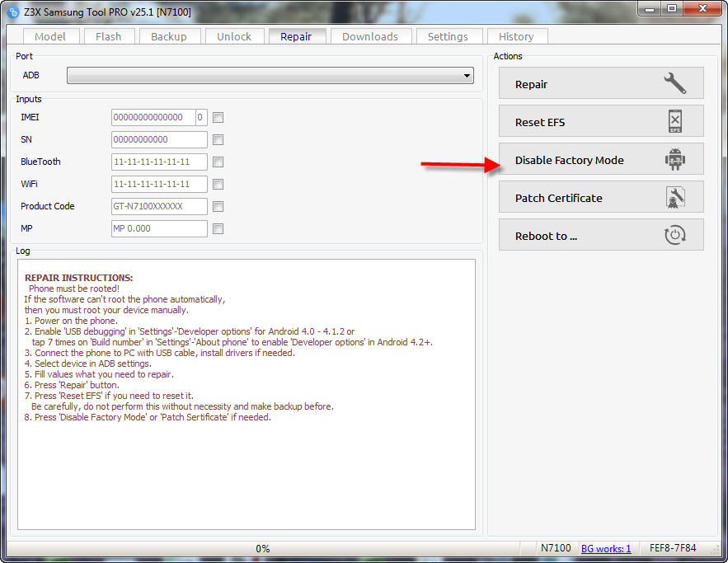Click the IMEI check digit field

(x=201, y=117)
